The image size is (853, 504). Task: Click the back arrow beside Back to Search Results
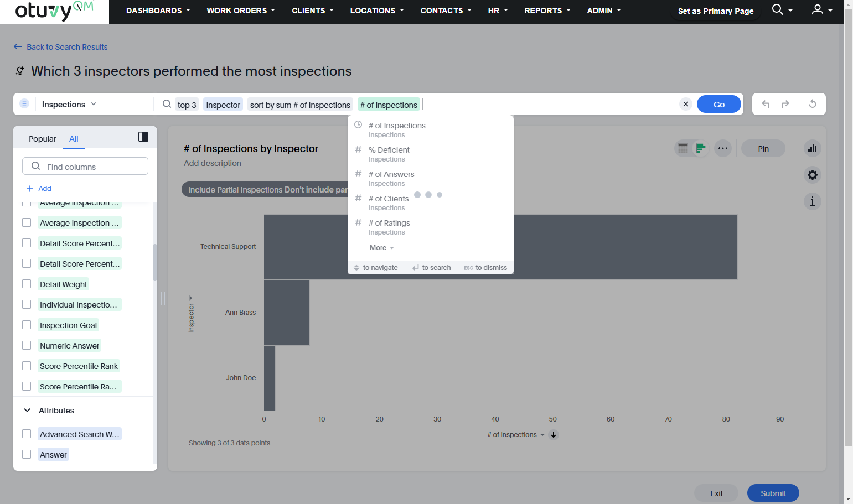pyautogui.click(x=18, y=47)
